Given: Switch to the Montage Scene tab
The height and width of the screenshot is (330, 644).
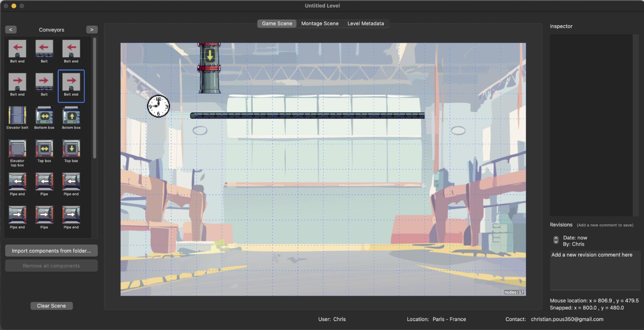Looking at the screenshot, I should tap(320, 24).
